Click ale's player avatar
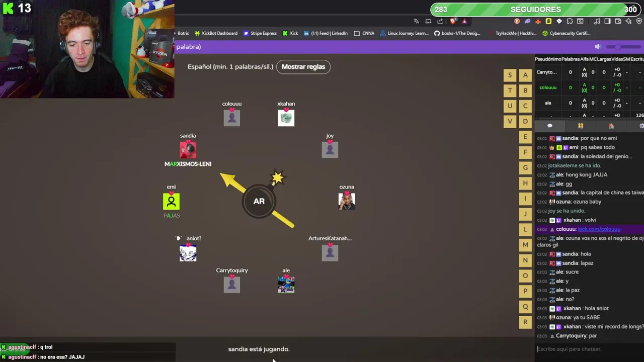 (286, 285)
